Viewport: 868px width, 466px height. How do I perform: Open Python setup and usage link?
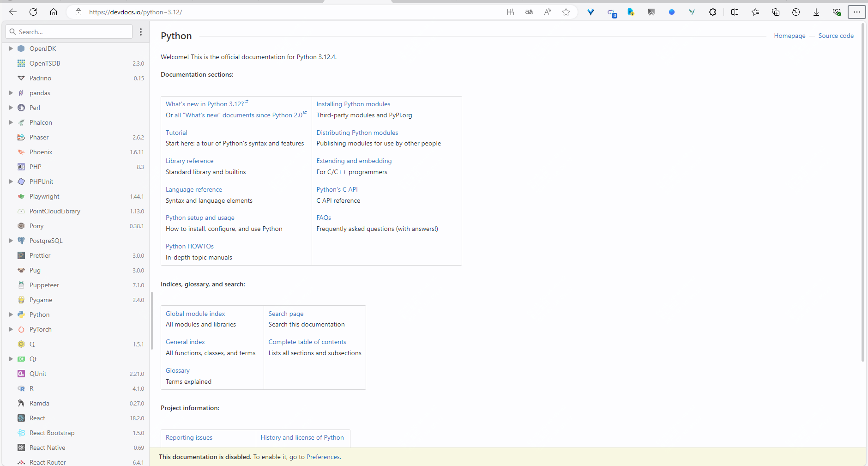tap(200, 218)
